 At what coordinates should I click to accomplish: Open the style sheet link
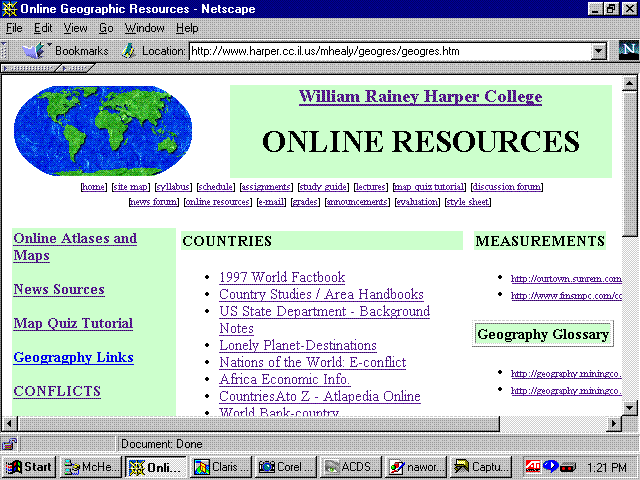(468, 202)
